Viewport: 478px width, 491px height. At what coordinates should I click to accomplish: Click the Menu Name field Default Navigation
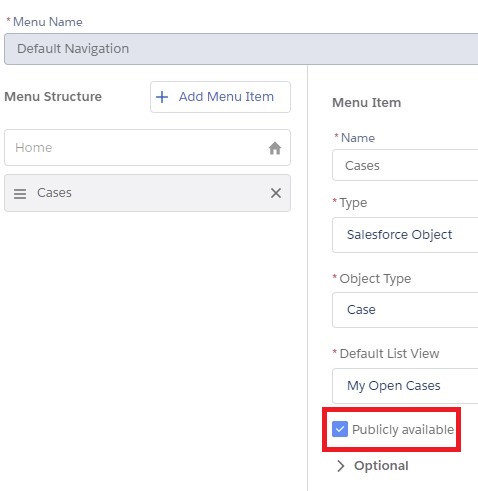pyautogui.click(x=241, y=49)
